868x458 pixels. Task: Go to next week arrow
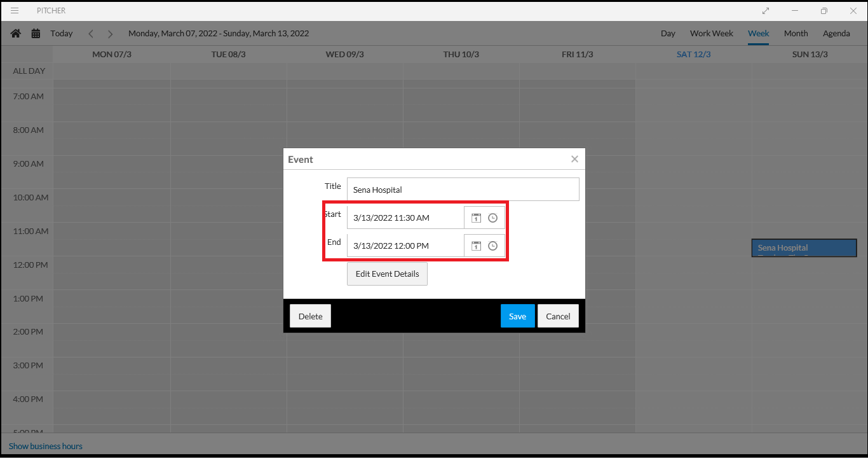pos(110,34)
